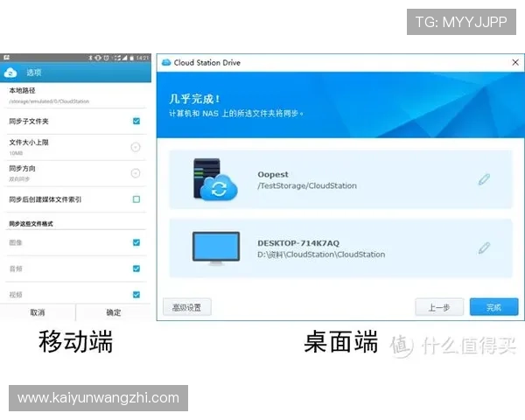This screenshot has height=420, width=525.
Task: Tap the 确定 button on mobile
Action: click(114, 312)
